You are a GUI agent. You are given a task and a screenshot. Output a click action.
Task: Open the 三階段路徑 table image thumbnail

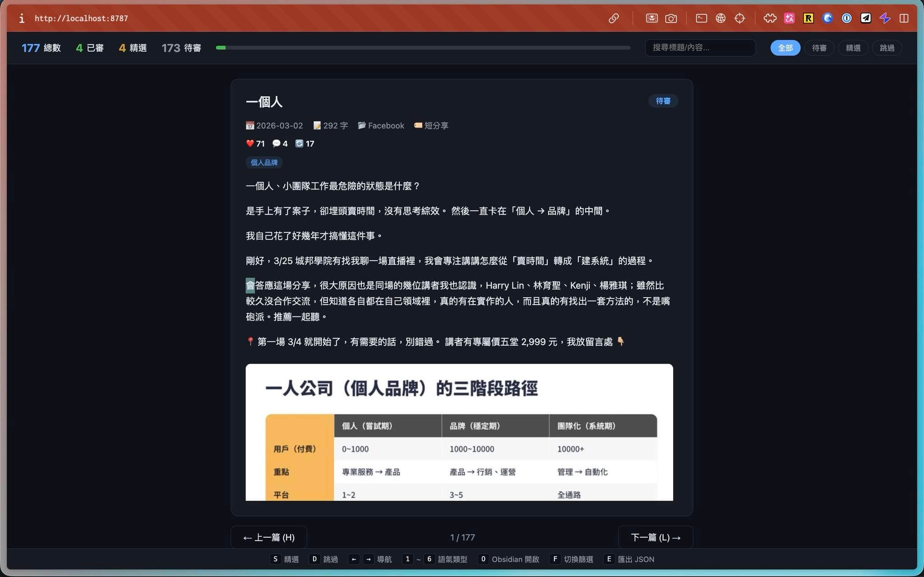459,432
